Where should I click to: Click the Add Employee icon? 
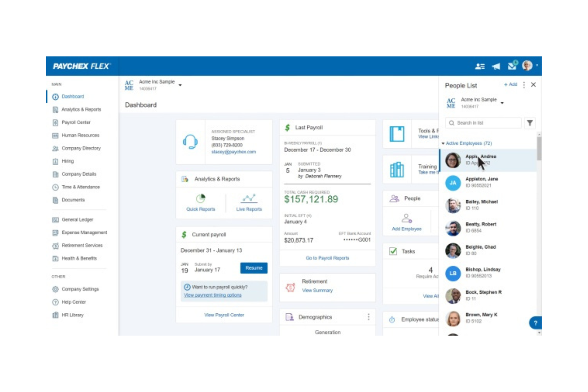407,218
